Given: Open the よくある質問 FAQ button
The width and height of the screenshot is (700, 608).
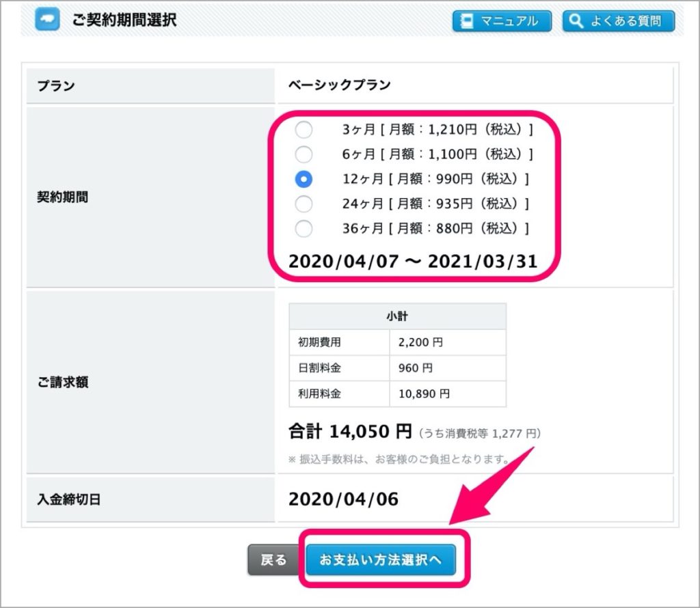Looking at the screenshot, I should tap(619, 21).
